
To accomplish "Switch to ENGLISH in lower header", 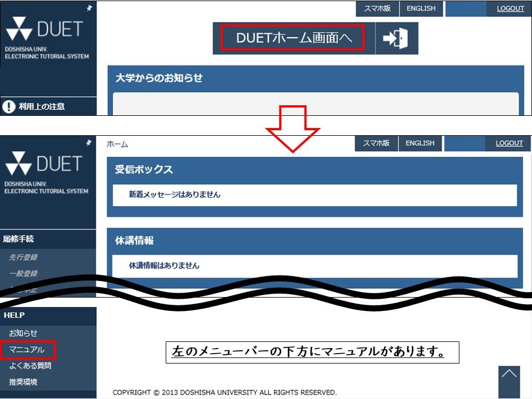I will 420,143.
